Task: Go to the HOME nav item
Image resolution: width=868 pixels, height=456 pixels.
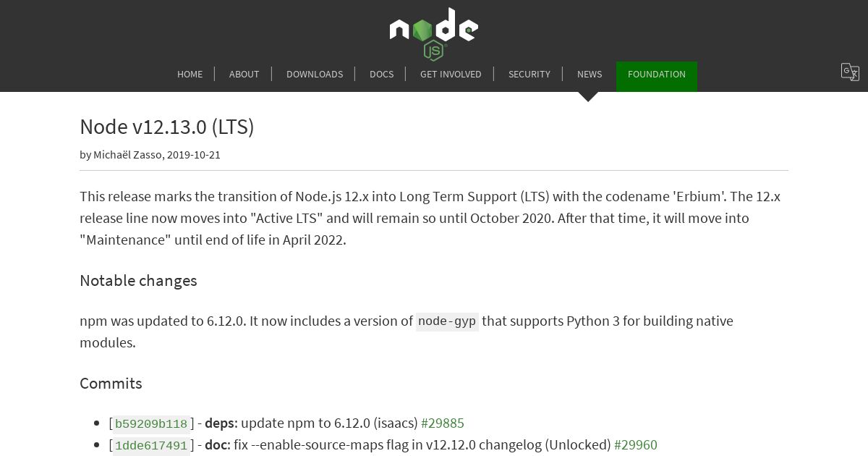Action: (x=190, y=74)
